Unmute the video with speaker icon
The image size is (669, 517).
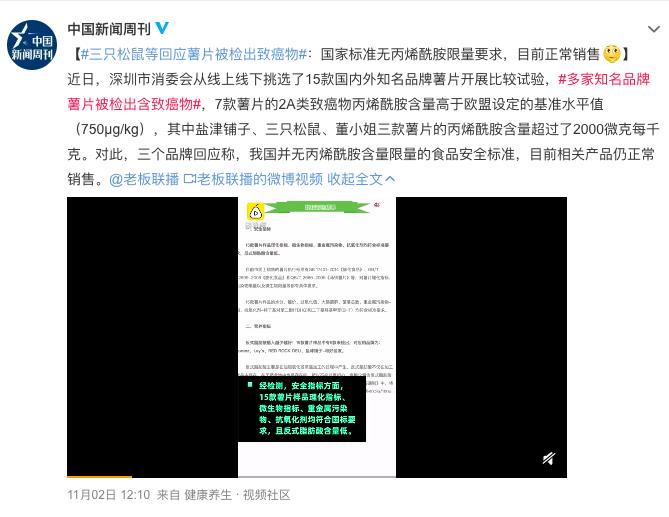point(549,459)
